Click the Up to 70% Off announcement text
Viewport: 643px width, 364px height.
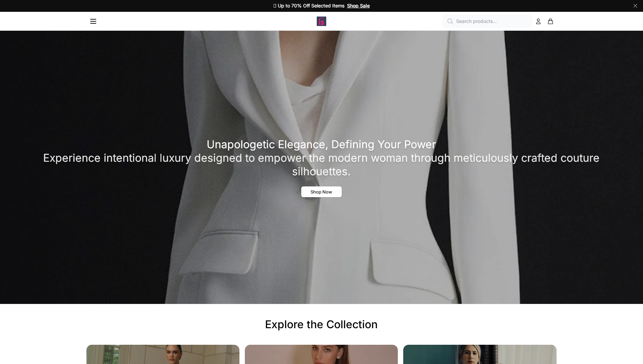click(x=311, y=6)
